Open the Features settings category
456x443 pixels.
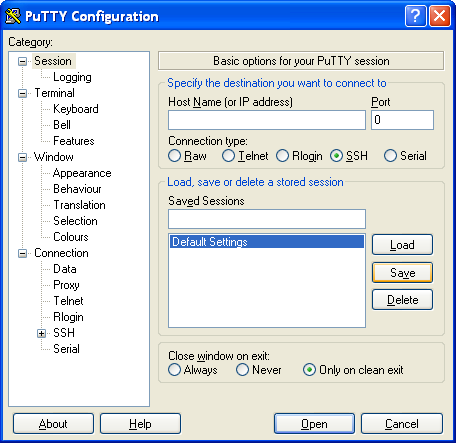(74, 141)
